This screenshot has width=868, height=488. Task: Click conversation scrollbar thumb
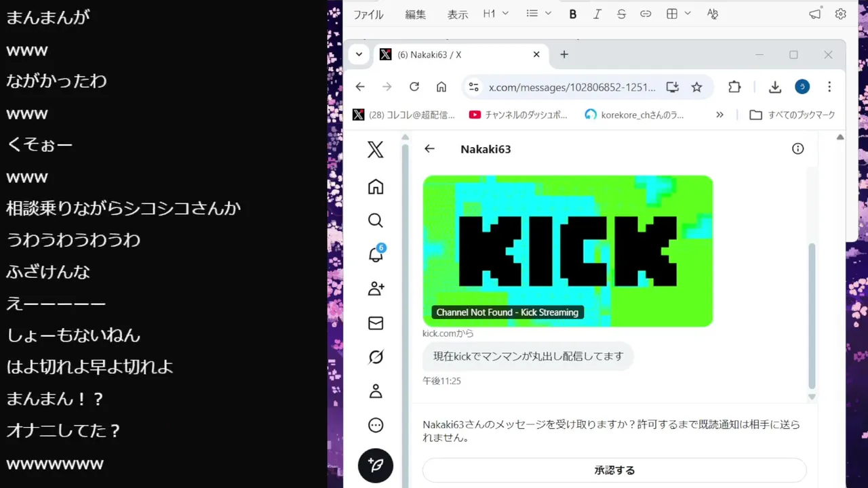click(x=812, y=315)
